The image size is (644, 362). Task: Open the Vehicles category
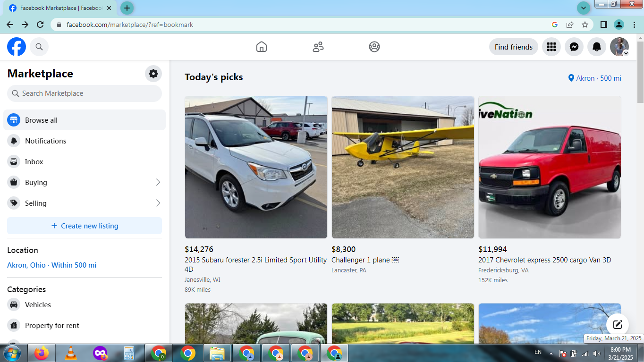tap(85, 304)
